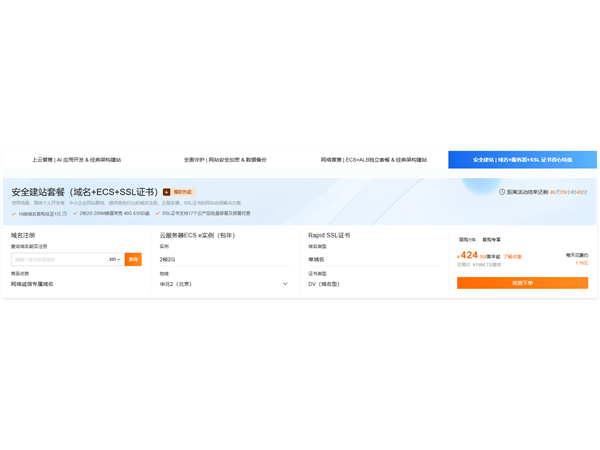The width and height of the screenshot is (600, 450).
Task: Switch to the 全面守护 网站安全加固 tab
Action: click(x=225, y=160)
